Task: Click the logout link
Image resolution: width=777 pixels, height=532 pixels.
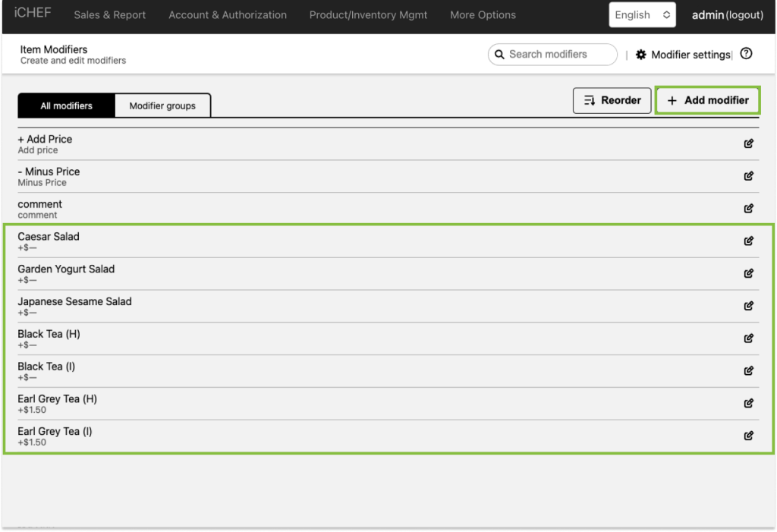Action: click(744, 15)
